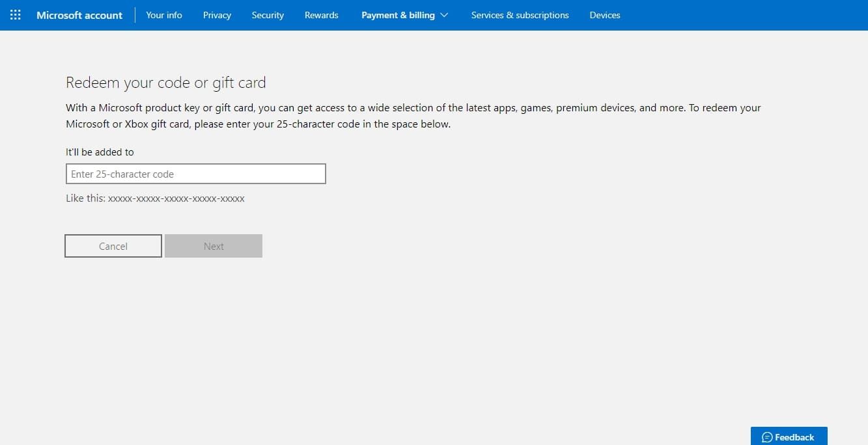This screenshot has height=445, width=868.
Task: Click the Redeem your code or gift card heading
Action: point(166,83)
